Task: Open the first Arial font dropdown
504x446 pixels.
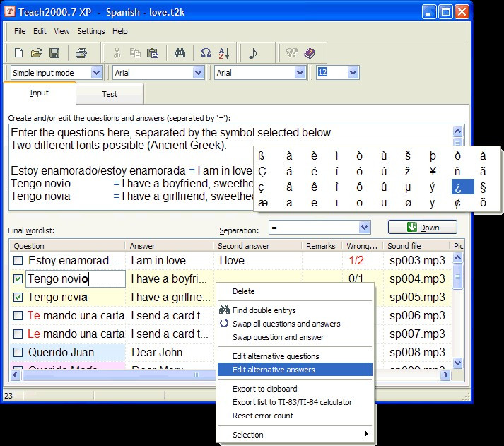Action: (198, 73)
